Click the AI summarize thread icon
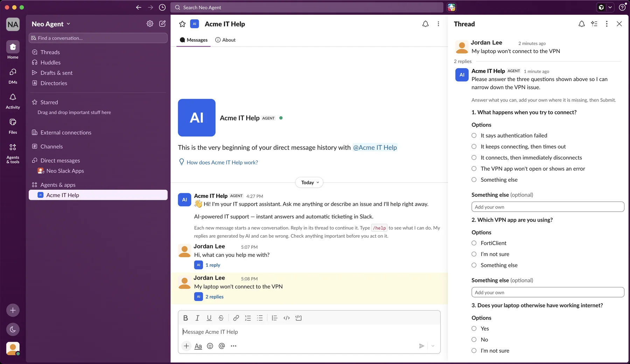Viewport: 630px width, 364px height. tap(594, 24)
